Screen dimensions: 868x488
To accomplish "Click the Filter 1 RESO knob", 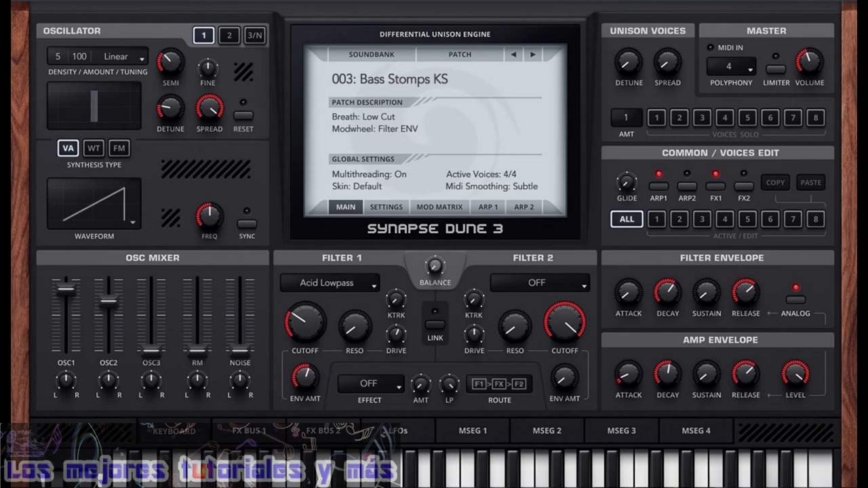I will pyautogui.click(x=354, y=327).
